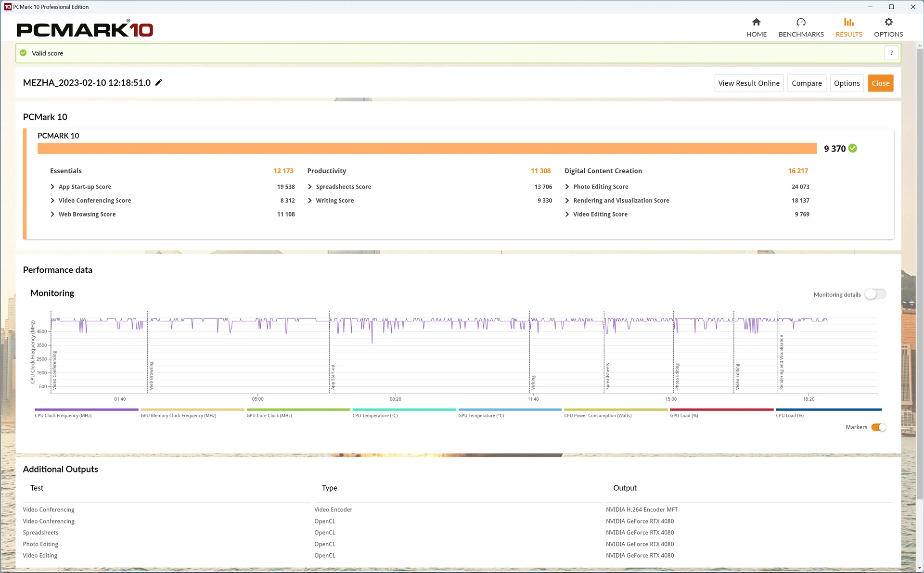The image size is (924, 573).
Task: Close the result with orange Close button
Action: (880, 83)
